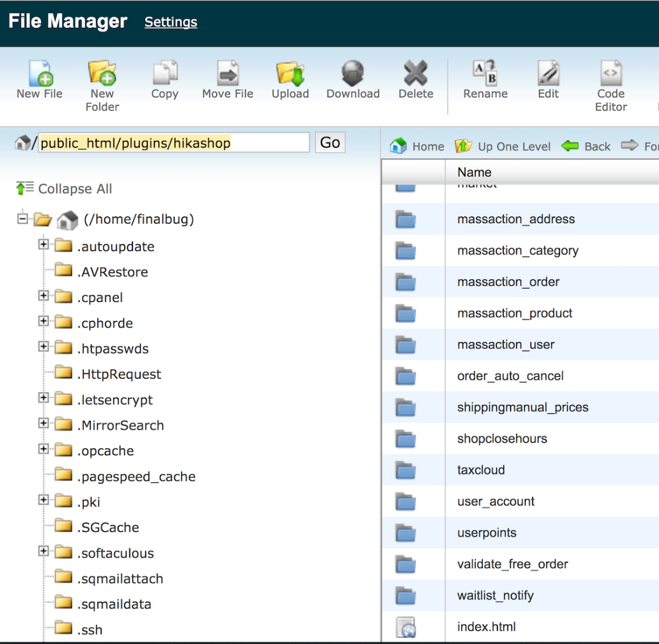
Task: Click the Copy toolbar icon
Action: (165, 75)
